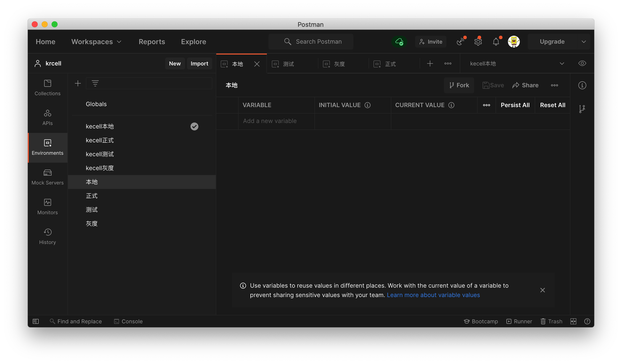The height and width of the screenshot is (364, 622).
Task: Open environment info icon in right sidebar
Action: pyautogui.click(x=582, y=85)
